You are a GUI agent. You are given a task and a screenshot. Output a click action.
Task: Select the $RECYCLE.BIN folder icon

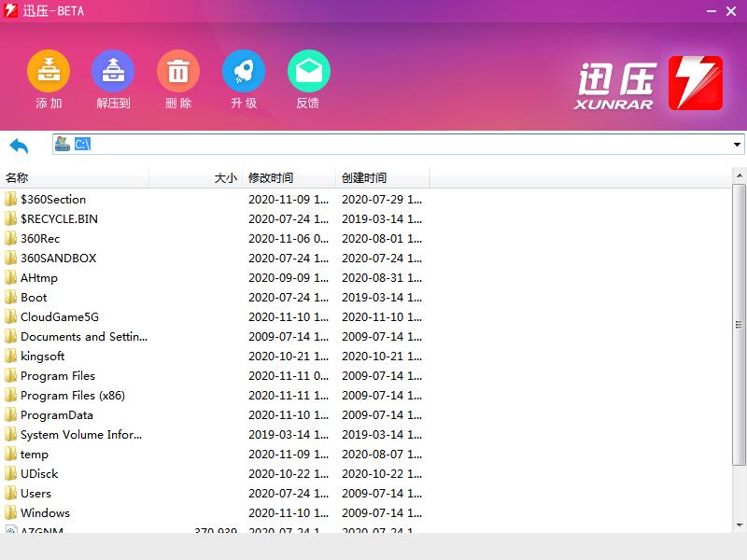pos(10,218)
